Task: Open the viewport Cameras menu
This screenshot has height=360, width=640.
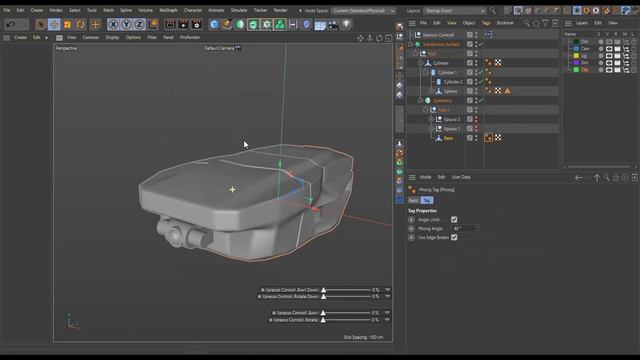Action: (x=91, y=37)
